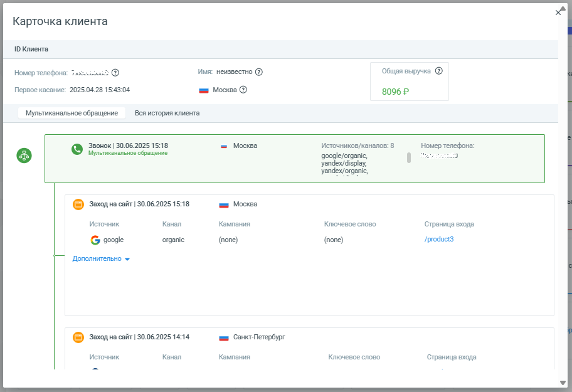
Task: Click the arrow beside 'Дополнительно'
Action: tap(127, 259)
